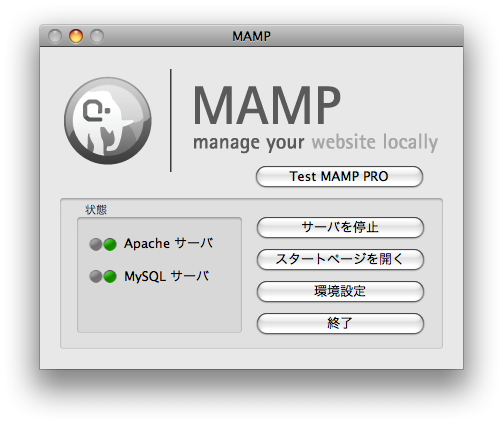The width and height of the screenshot is (503, 424).
Task: Stop servers with サーバを停止 button
Action: (340, 227)
